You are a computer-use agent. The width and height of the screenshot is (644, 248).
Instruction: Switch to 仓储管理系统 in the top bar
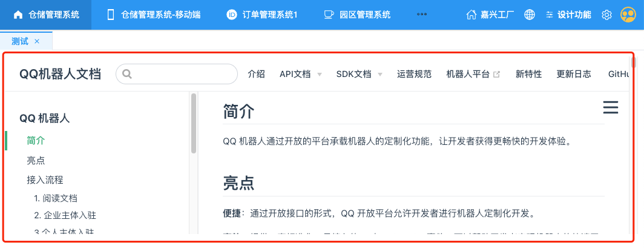click(x=45, y=15)
